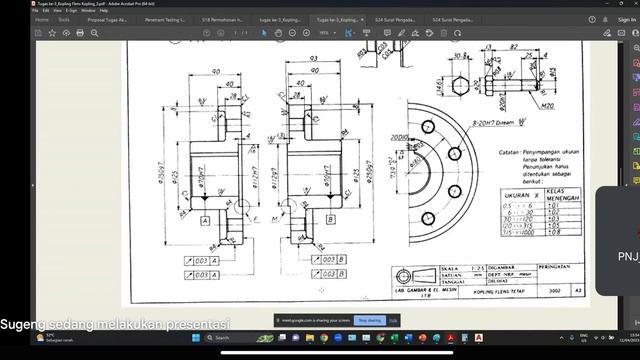
Task: Pick the selection arrow tool
Action: coord(264,33)
